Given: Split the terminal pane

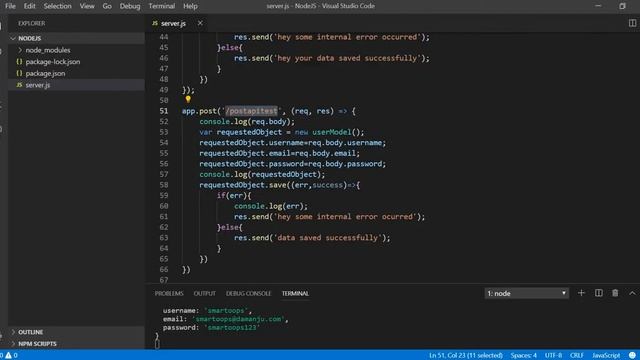Looking at the screenshot, I should coord(598,293).
